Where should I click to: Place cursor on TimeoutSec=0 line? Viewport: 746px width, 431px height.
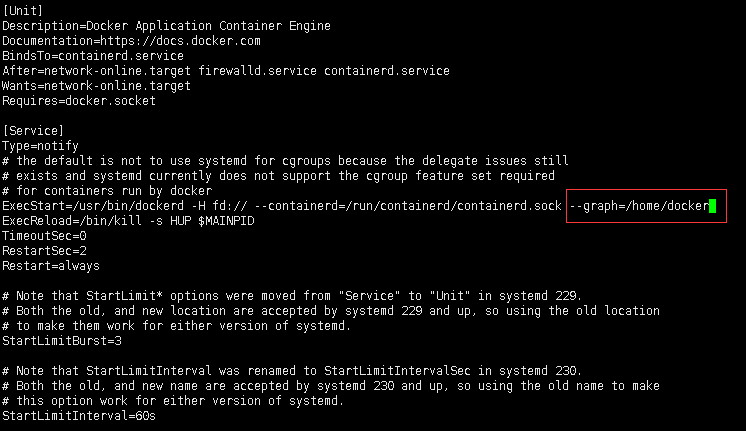tap(44, 236)
